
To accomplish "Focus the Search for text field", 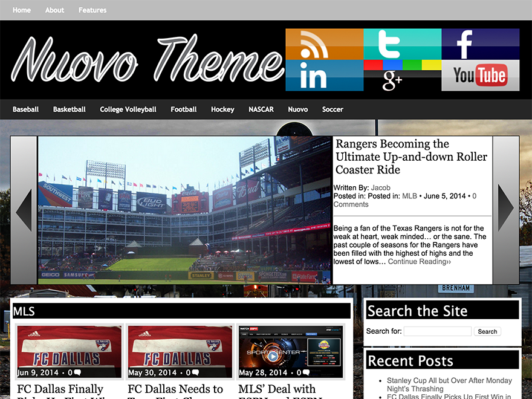I will pos(437,331).
